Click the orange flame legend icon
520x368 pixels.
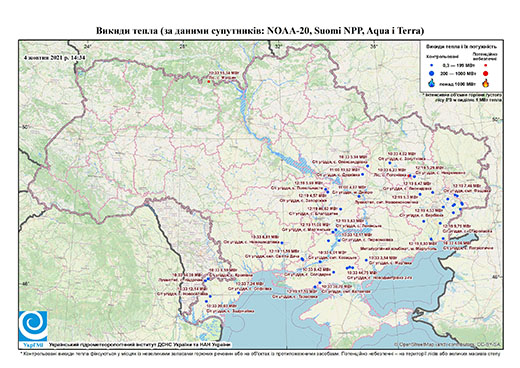(486, 83)
